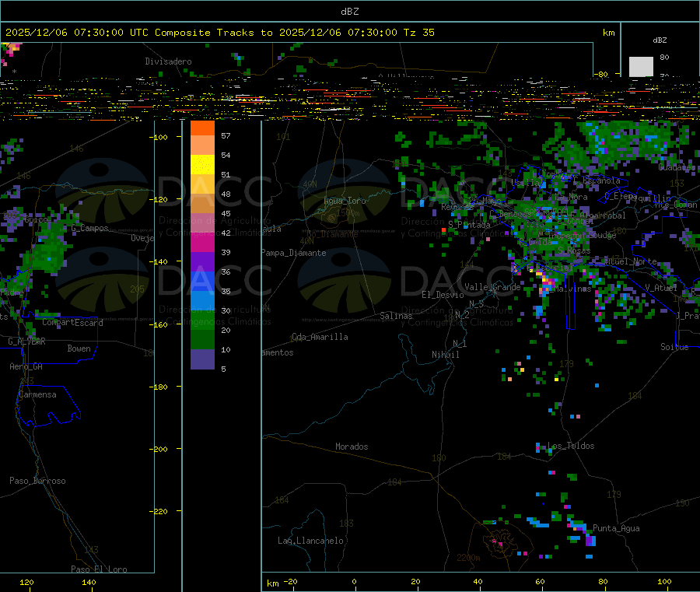
Task: Click the Soitue label
Action: 674,347
